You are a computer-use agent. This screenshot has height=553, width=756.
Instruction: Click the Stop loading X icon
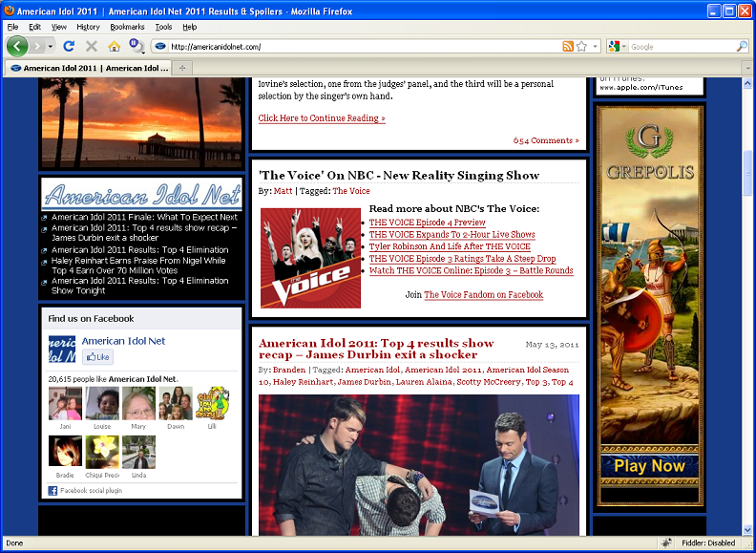coord(92,46)
